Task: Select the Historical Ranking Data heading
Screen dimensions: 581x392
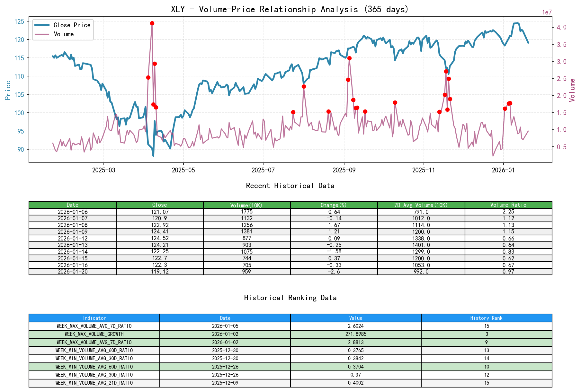Action: coord(290,298)
